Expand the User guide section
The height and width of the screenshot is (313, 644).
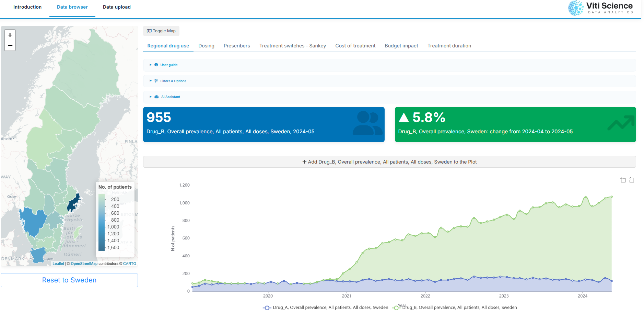pos(389,65)
